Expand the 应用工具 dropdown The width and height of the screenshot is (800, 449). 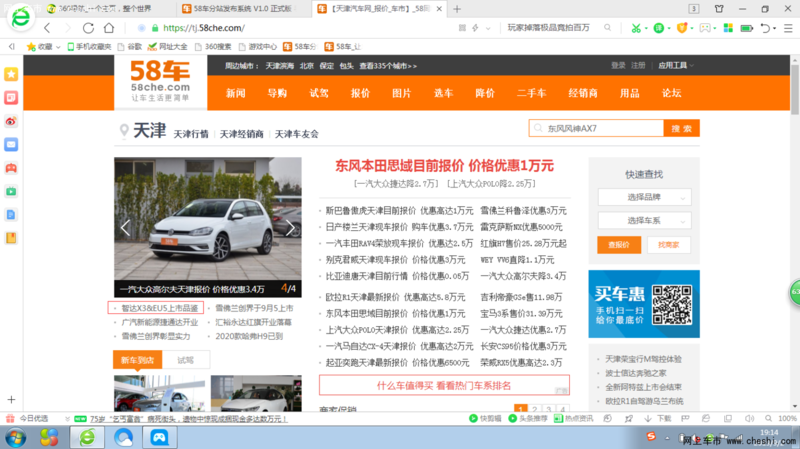coord(676,65)
